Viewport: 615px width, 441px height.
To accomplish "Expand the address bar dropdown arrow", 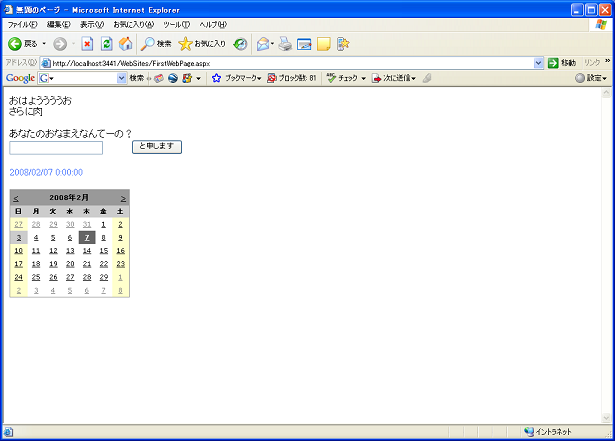I will click(x=538, y=63).
